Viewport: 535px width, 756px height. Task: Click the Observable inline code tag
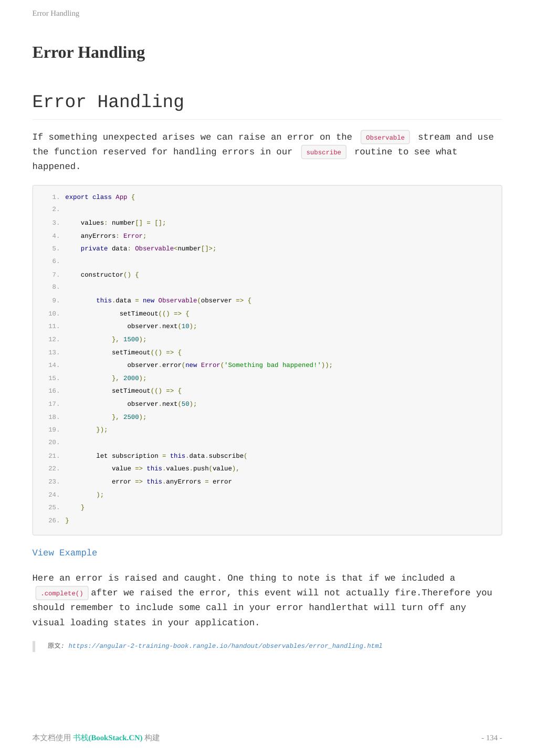click(x=385, y=138)
